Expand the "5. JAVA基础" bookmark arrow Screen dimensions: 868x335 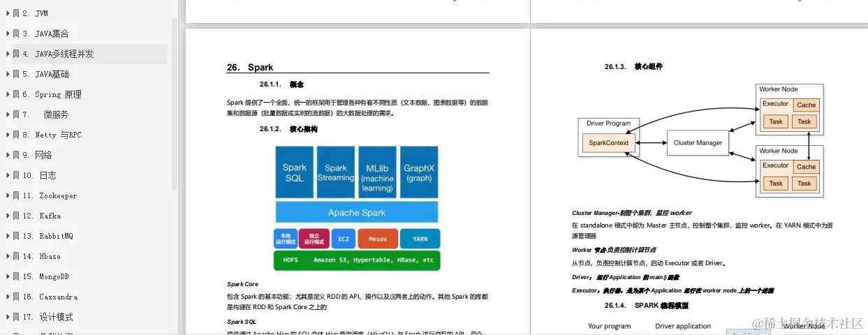pos(8,74)
